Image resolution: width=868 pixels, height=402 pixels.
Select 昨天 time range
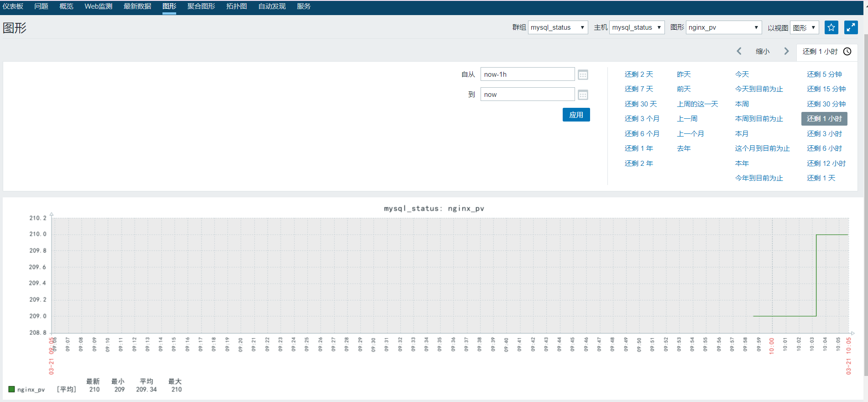click(684, 74)
